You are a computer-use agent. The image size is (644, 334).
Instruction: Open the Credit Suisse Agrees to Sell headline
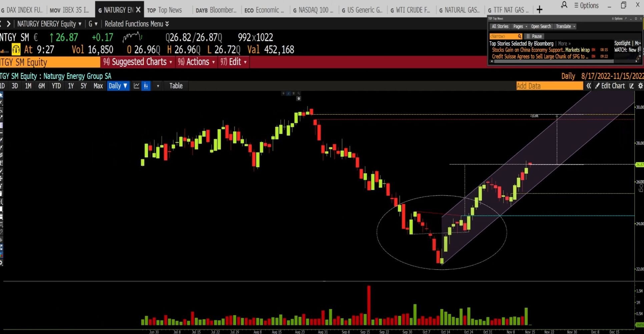(540, 56)
